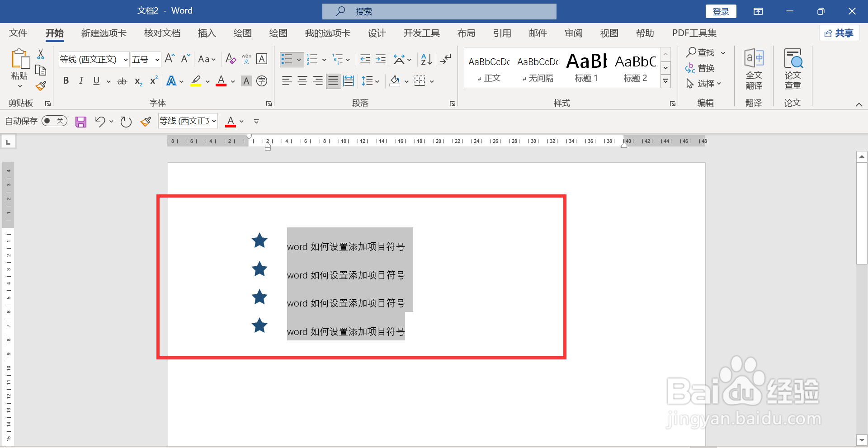
Task: Click the quick access format painter brush
Action: [x=146, y=122]
